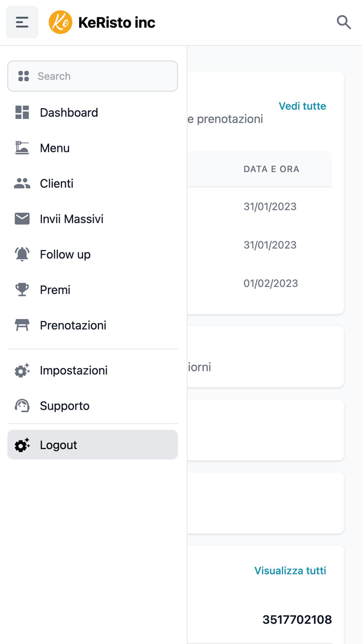Open search via magnifier icon
This screenshot has width=362, height=644.
344,22
